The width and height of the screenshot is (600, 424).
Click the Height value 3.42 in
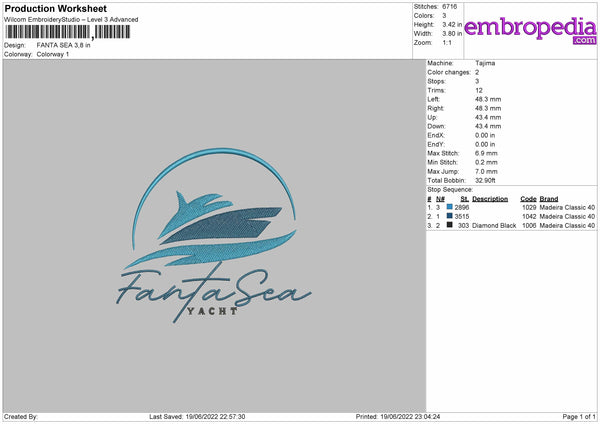pos(452,24)
